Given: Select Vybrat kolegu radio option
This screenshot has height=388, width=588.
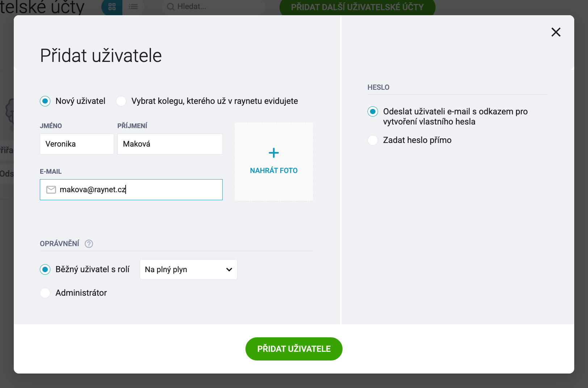Looking at the screenshot, I should point(121,101).
